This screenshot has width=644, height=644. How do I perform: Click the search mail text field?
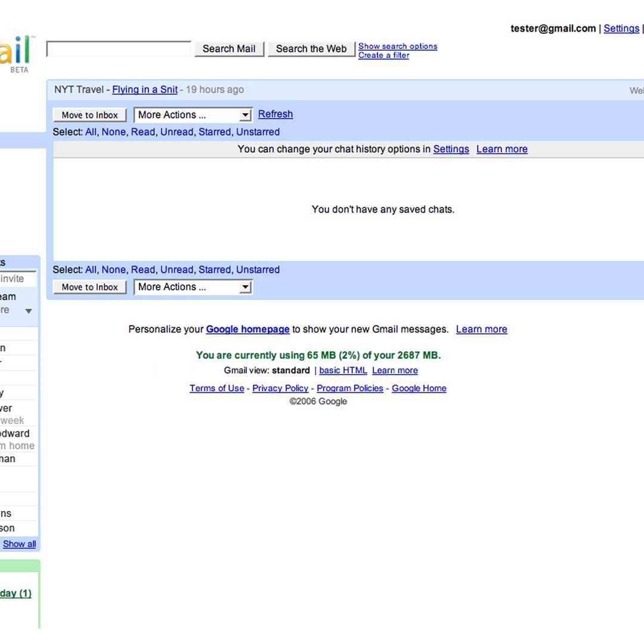click(119, 49)
